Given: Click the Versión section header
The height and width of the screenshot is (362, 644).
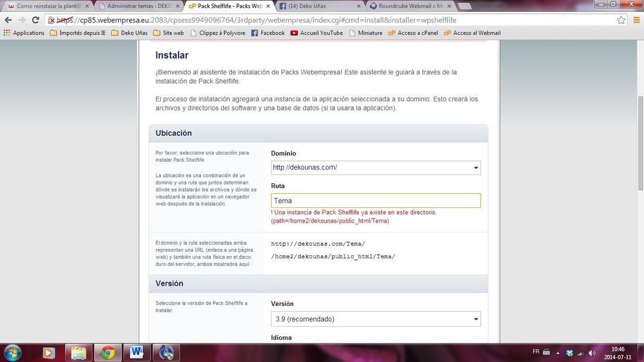Looking at the screenshot, I should (318, 284).
